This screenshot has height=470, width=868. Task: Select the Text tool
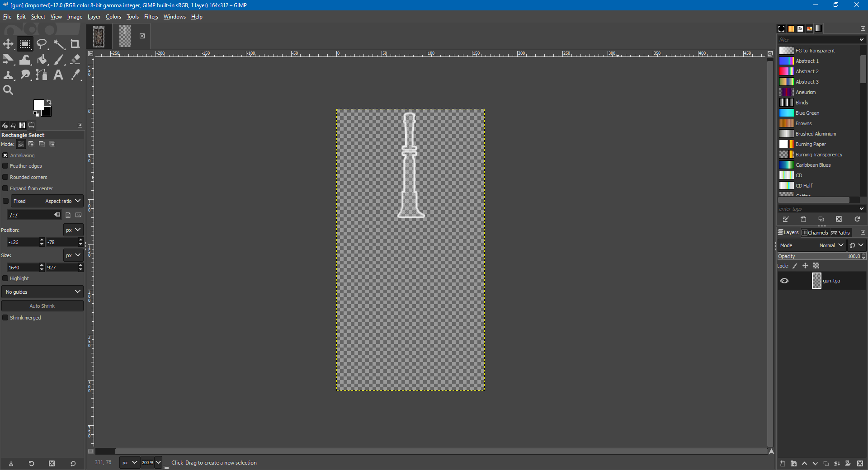click(58, 75)
